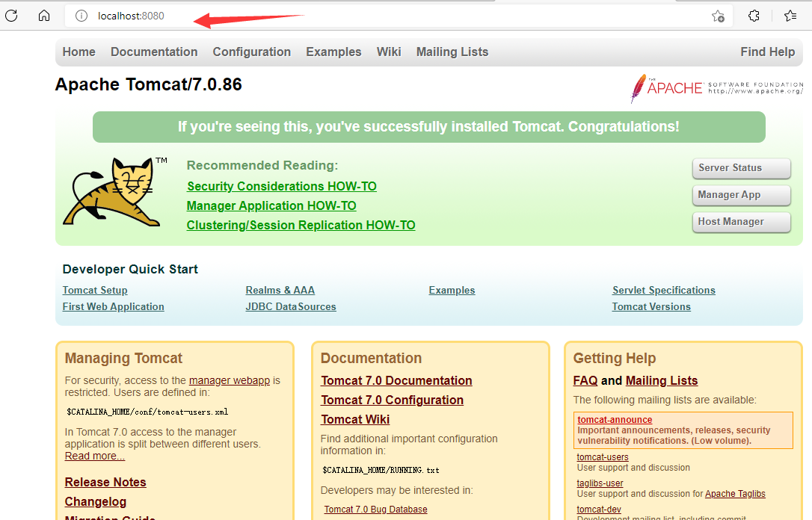This screenshot has width=812, height=520.
Task: Open Tomcat 7.0 Configuration link
Action: [392, 400]
